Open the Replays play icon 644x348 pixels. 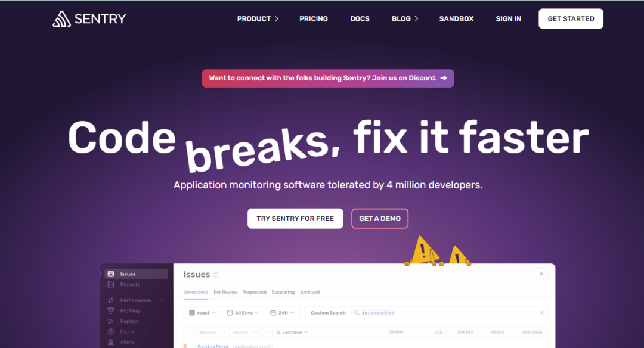111,321
